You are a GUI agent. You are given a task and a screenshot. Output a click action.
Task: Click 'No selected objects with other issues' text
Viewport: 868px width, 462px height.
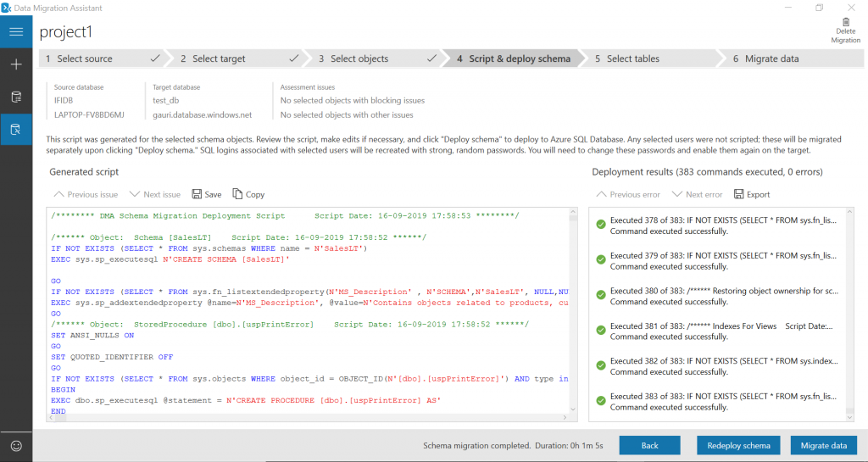(347, 114)
